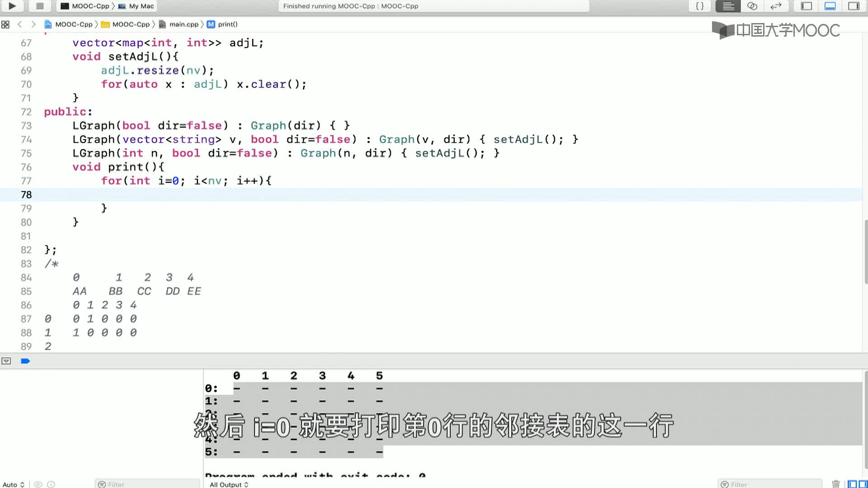Switch to the Assistant editor view
The height and width of the screenshot is (488, 868).
(x=752, y=6)
